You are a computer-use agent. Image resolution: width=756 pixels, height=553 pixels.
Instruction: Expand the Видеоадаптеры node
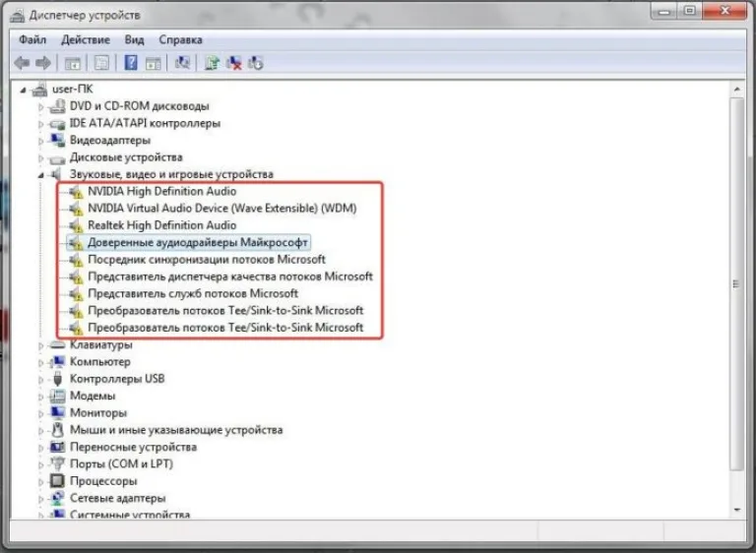coord(40,141)
